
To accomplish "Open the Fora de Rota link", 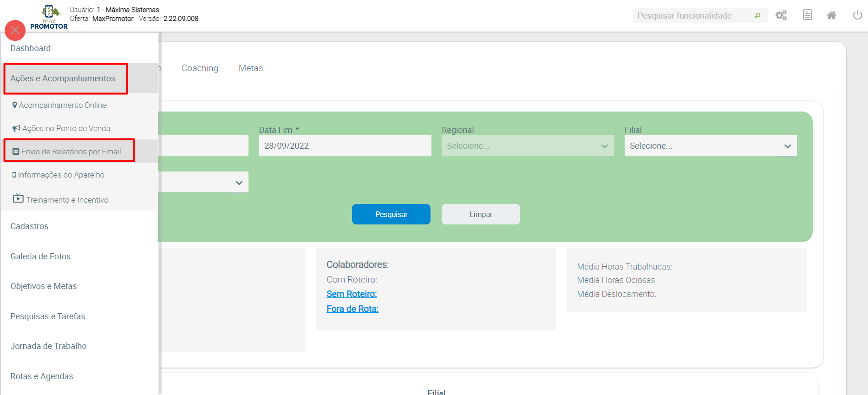I will pos(352,309).
